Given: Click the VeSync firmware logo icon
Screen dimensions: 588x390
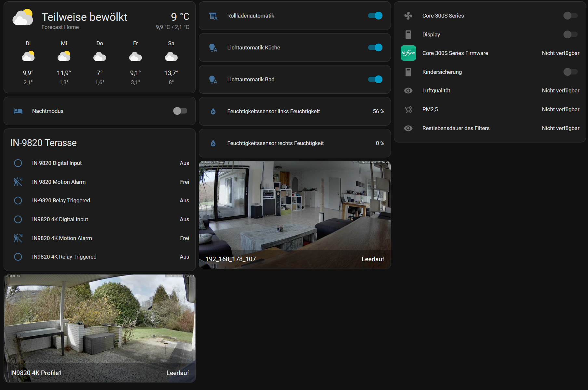Looking at the screenshot, I should [408, 53].
